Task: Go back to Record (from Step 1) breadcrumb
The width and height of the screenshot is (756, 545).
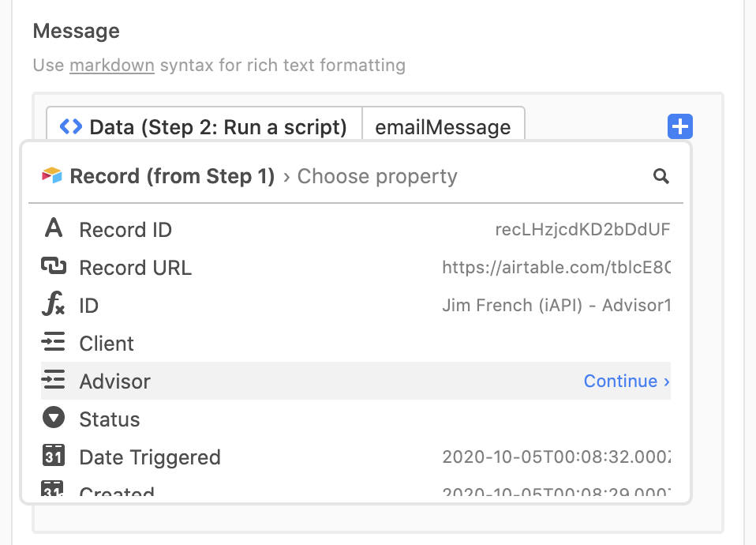Action: tap(172, 176)
